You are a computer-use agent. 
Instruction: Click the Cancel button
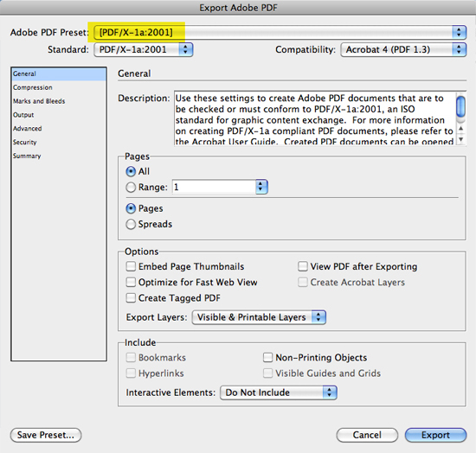[367, 435]
